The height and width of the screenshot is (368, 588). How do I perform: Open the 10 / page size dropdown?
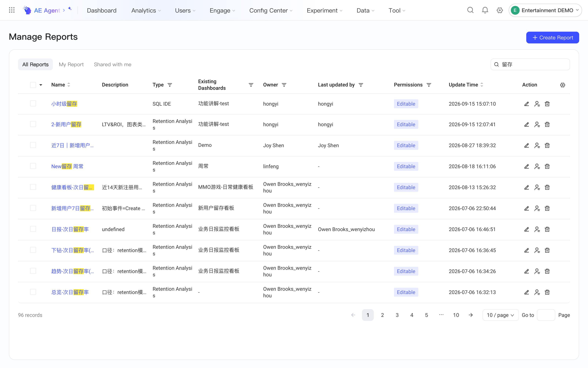tap(500, 315)
